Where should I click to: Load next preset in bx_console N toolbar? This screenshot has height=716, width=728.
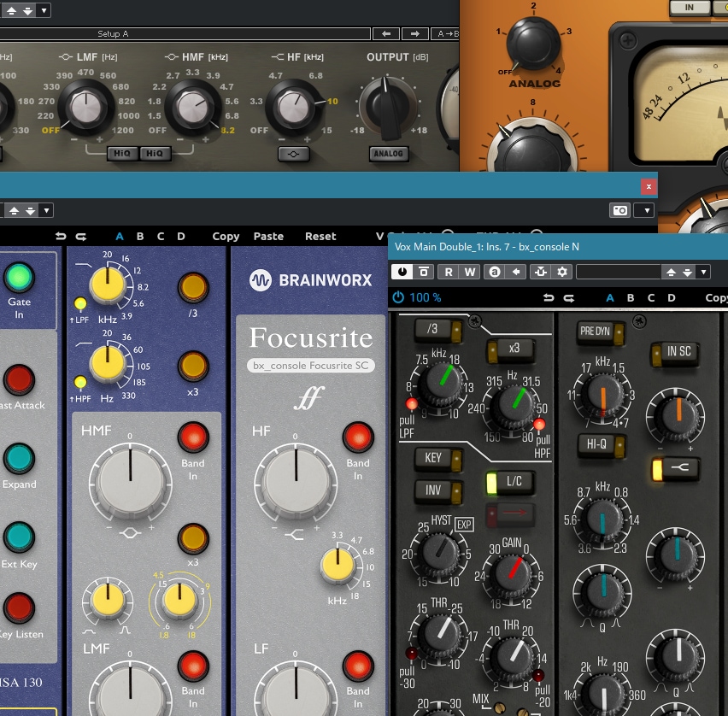click(688, 272)
